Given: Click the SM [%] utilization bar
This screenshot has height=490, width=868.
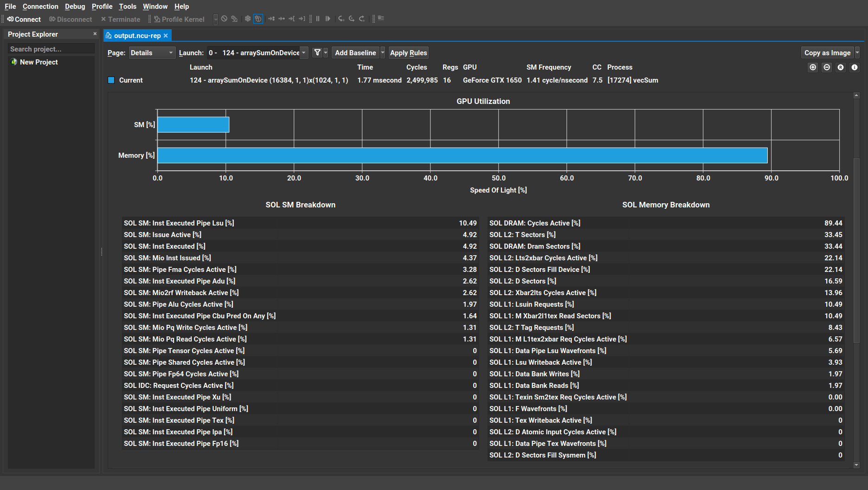Looking at the screenshot, I should [193, 125].
